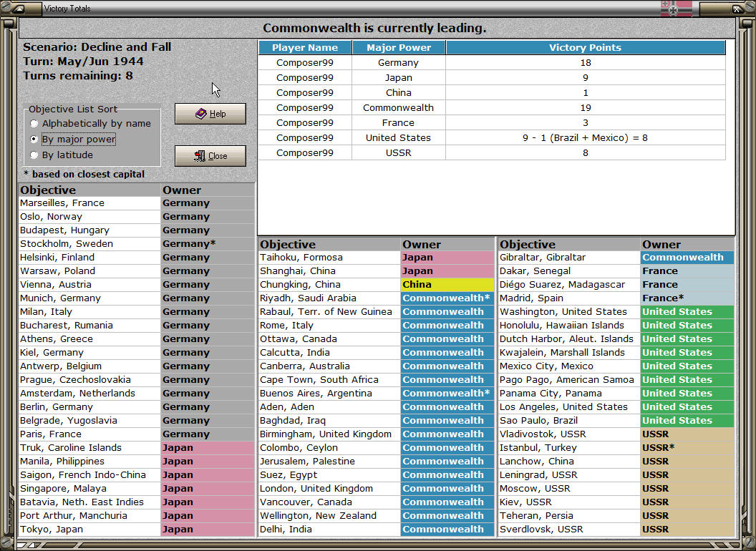
Task: Select objective 'Moscow, USSR'
Action: click(569, 488)
